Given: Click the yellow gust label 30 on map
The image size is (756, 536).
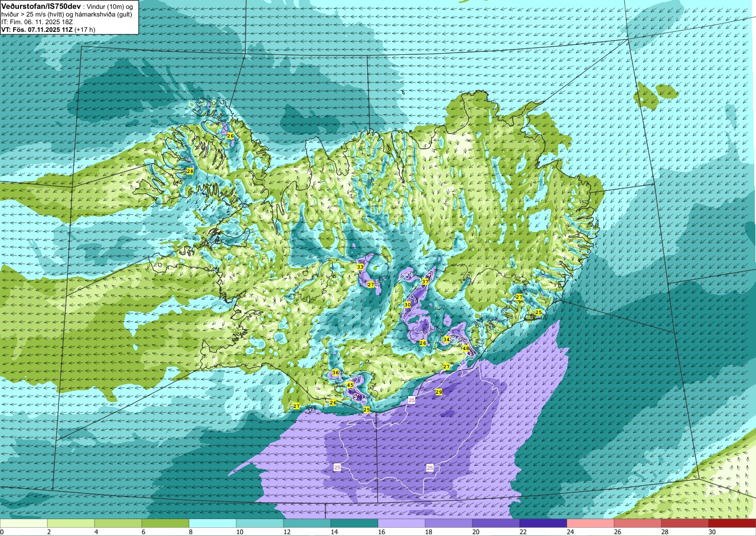Looking at the screenshot, I should (x=408, y=305).
